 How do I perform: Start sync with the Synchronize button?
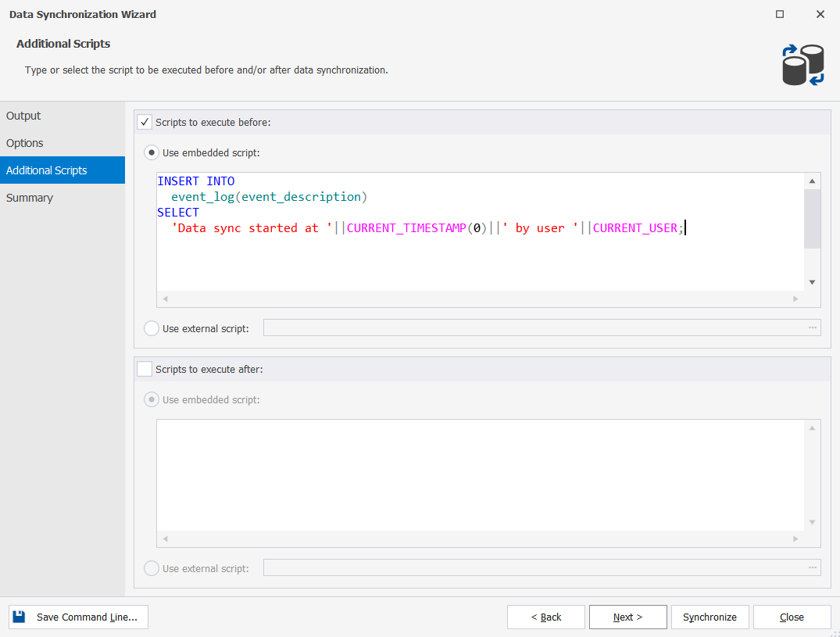click(x=710, y=617)
